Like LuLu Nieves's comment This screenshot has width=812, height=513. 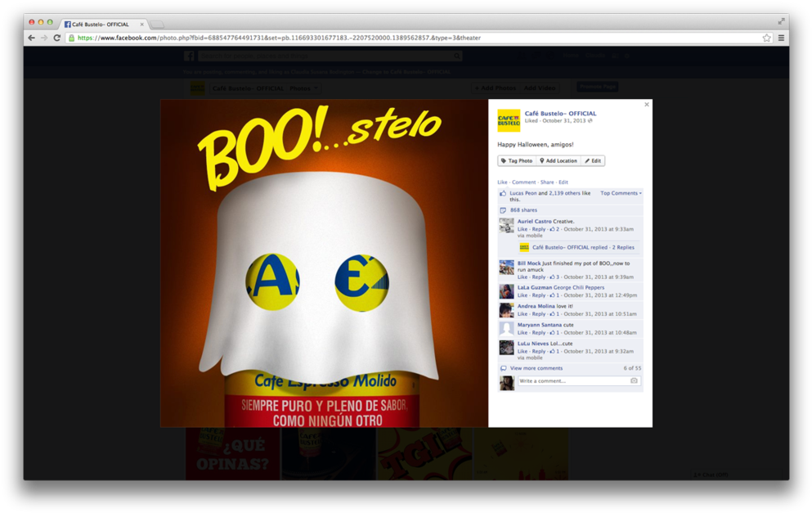522,351
